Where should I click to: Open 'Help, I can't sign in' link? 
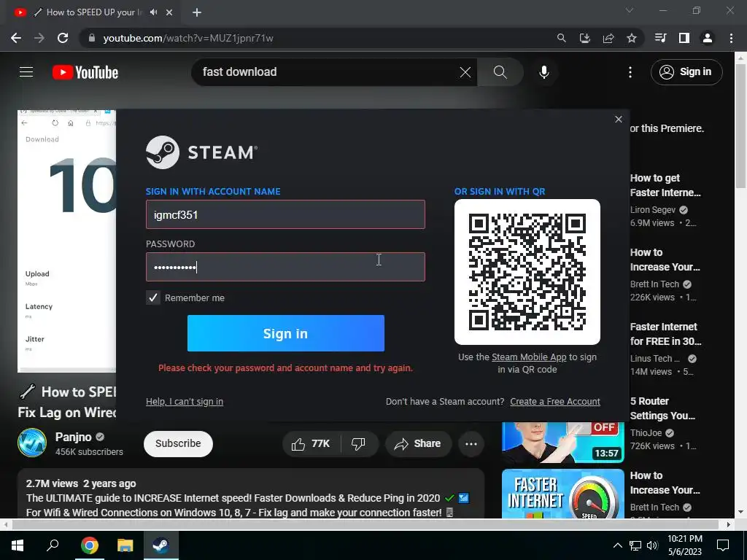[185, 402]
